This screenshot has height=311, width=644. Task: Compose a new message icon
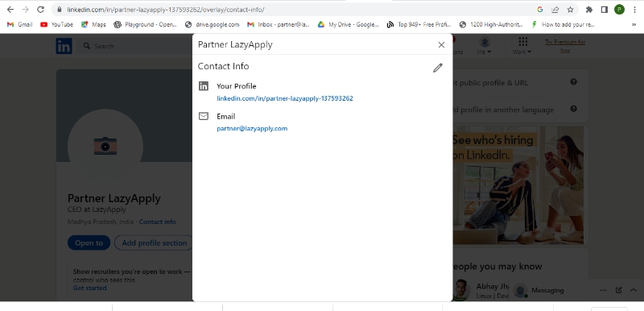[618, 290]
